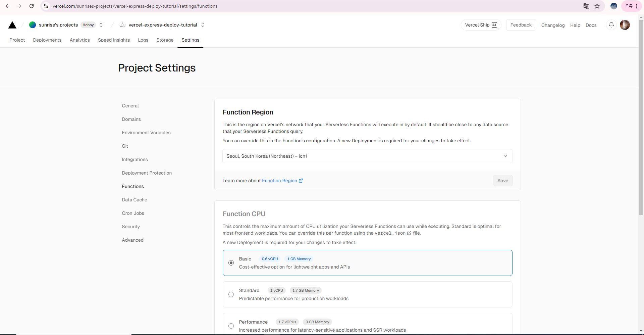Screen dimensions: 644x335
Task: Open Domains settings in sidebar
Action: pos(131,119)
